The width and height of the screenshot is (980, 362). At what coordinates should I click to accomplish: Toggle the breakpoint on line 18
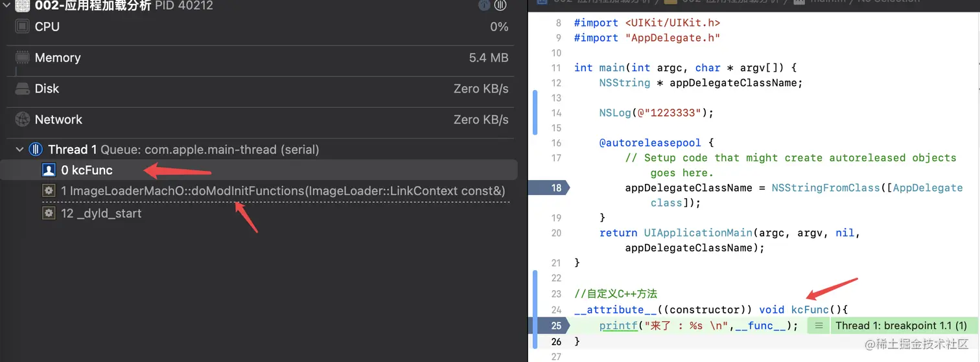point(551,188)
